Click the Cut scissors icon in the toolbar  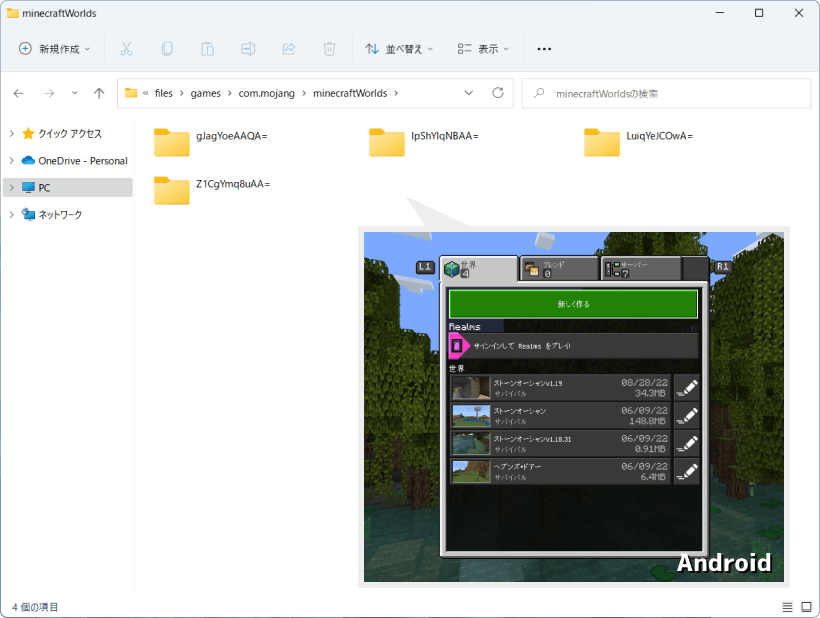[x=126, y=49]
